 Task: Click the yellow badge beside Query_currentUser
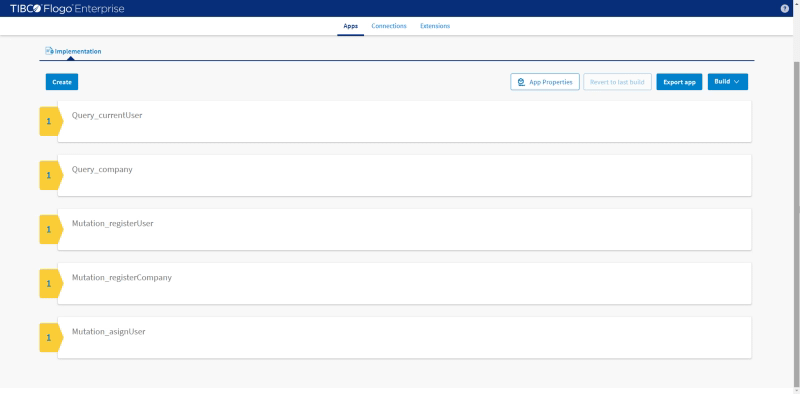[x=51, y=121]
